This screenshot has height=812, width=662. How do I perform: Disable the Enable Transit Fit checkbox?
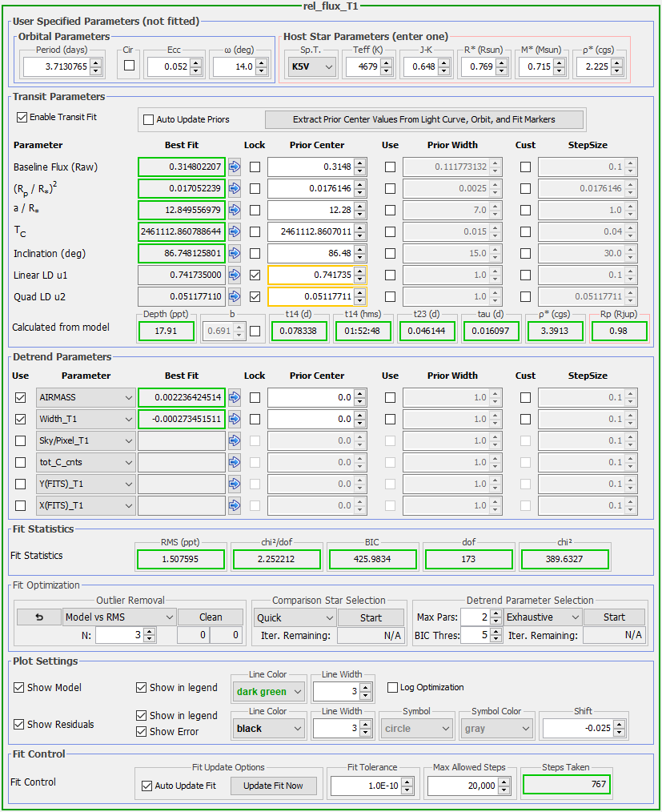click(x=22, y=117)
